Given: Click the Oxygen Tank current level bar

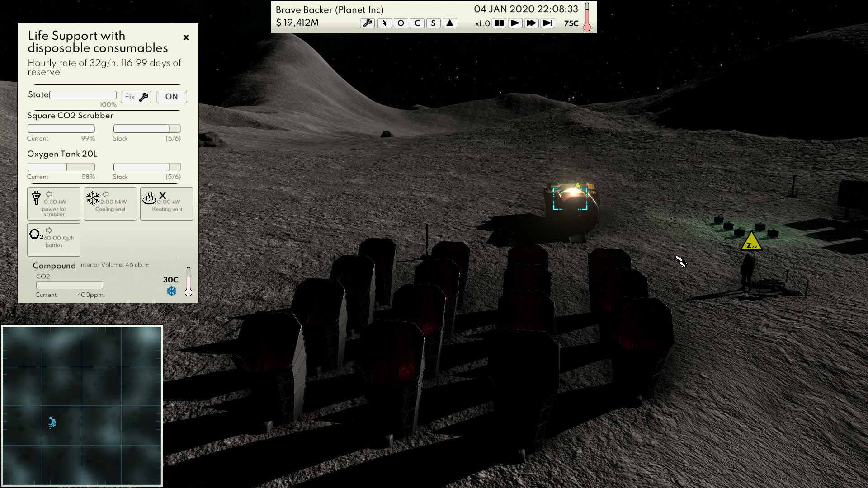Looking at the screenshot, I should tap(61, 167).
